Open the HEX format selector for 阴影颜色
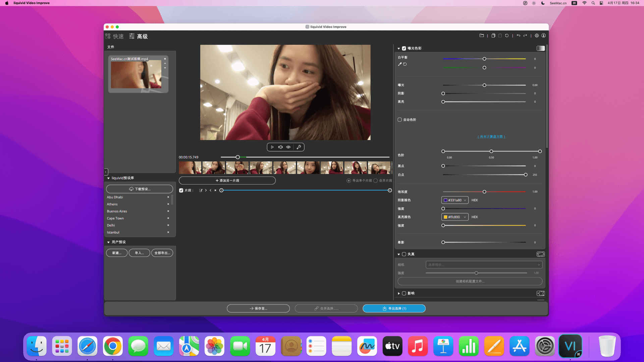The image size is (644, 362). point(475,200)
